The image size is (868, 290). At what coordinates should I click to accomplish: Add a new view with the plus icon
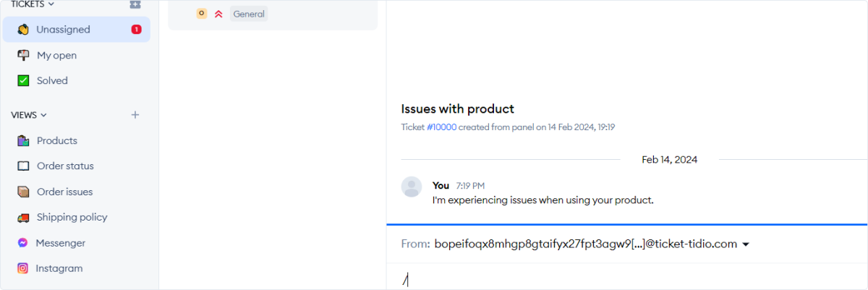[x=135, y=115]
